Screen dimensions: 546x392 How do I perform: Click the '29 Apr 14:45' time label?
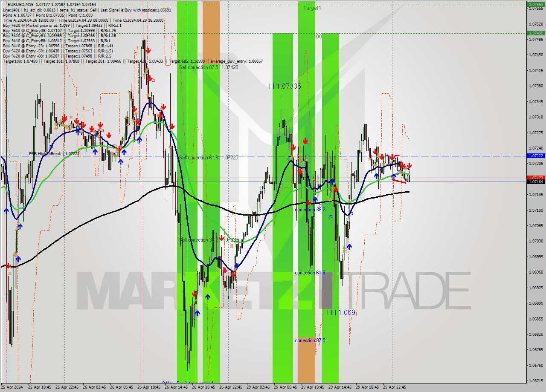340,387
